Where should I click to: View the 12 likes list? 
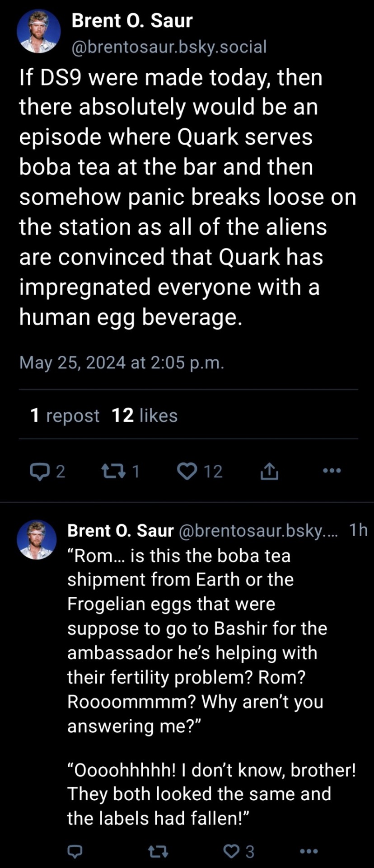tap(145, 415)
